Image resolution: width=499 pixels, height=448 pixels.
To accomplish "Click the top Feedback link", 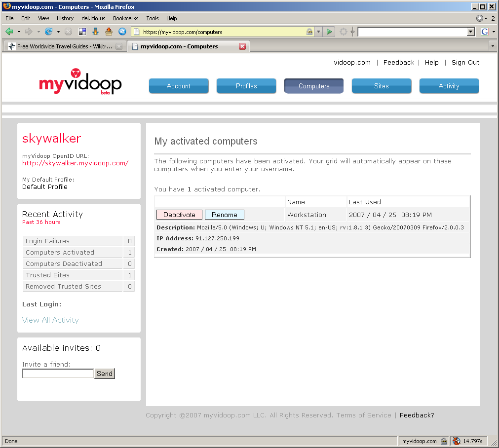I will [x=399, y=62].
